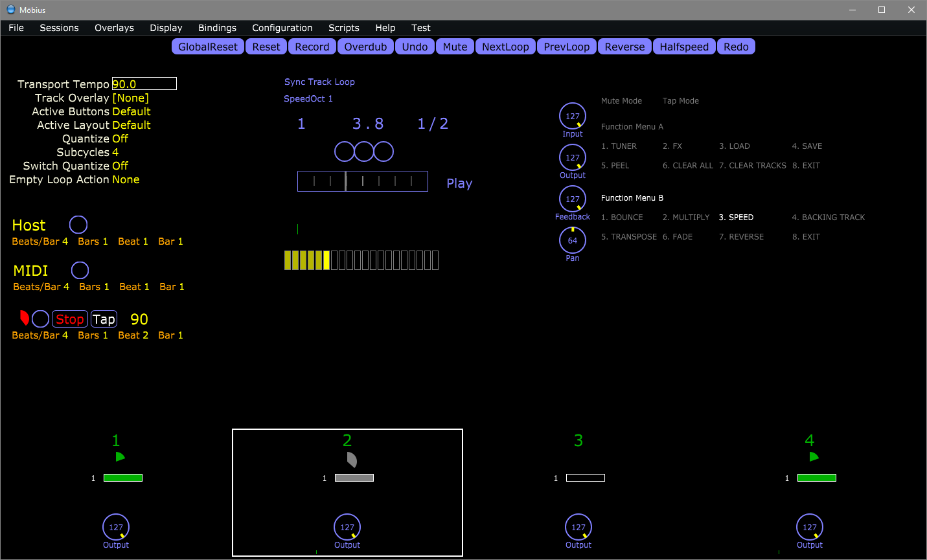This screenshot has height=560, width=927.
Task: Change Empty Loop Action None value
Action: click(126, 179)
